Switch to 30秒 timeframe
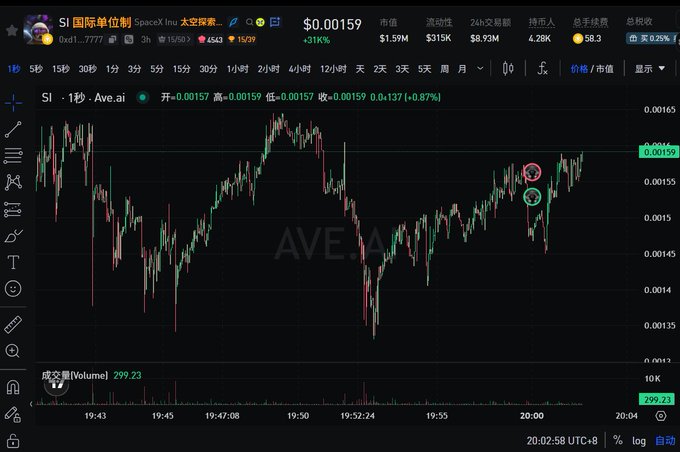Viewport: 680px width, 452px height. 88,69
